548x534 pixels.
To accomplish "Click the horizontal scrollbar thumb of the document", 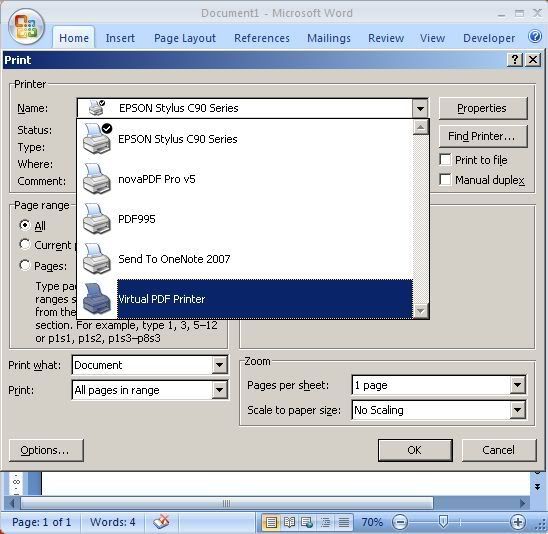I will [226, 503].
